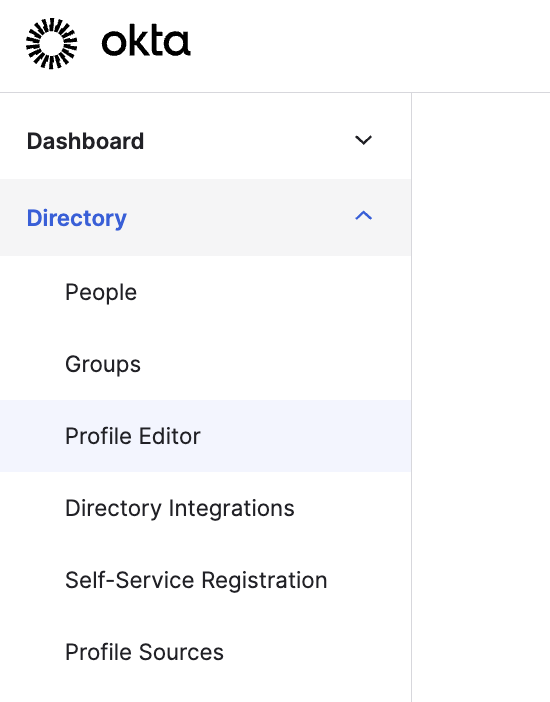Click the blue up chevron beside Directory
This screenshot has height=702, width=550.
363,216
